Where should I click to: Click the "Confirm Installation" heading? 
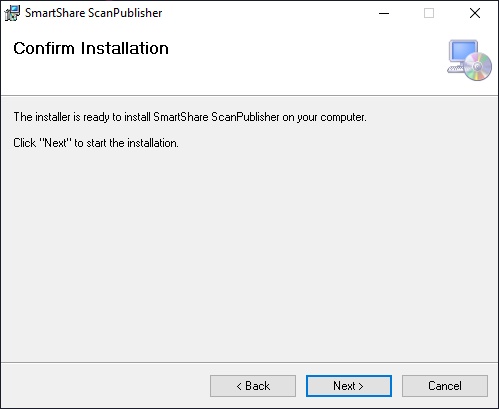point(91,48)
